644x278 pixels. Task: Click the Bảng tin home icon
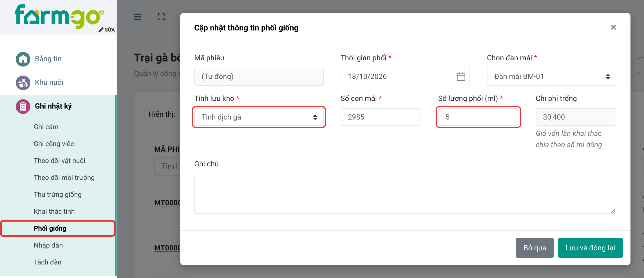[x=23, y=59]
